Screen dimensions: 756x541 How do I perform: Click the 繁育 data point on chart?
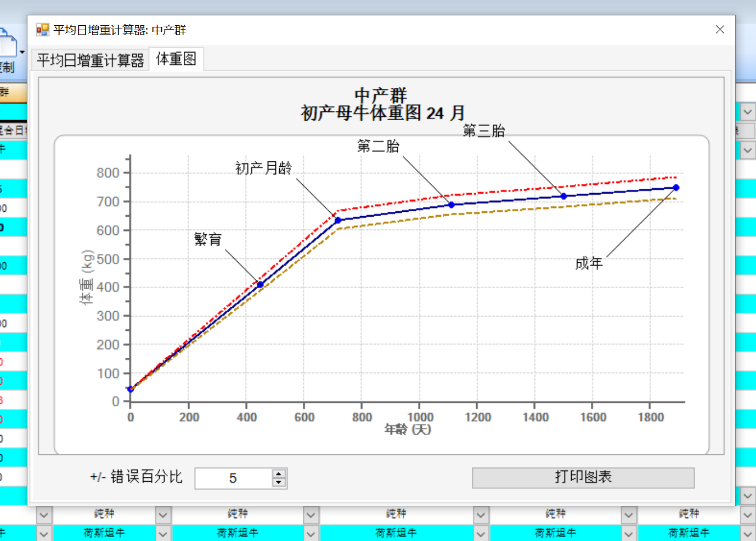pyautogui.click(x=260, y=285)
